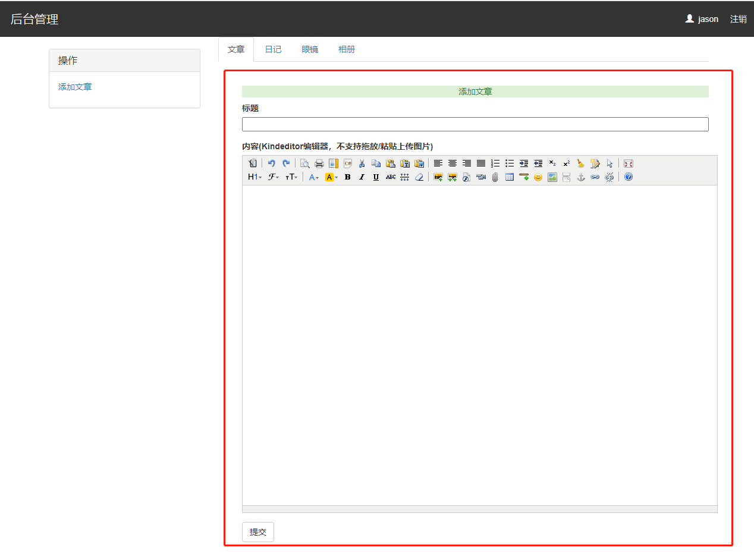Image resolution: width=754 pixels, height=560 pixels.
Task: Go to 后台管理 home brand link
Action: point(34,19)
